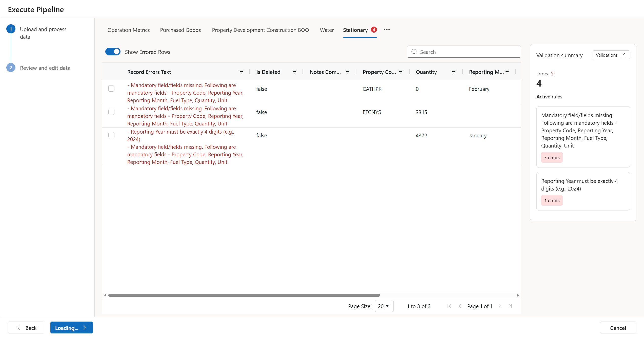Disable the Show Errored Rows toggle
The height and width of the screenshot is (338, 644).
(x=113, y=52)
